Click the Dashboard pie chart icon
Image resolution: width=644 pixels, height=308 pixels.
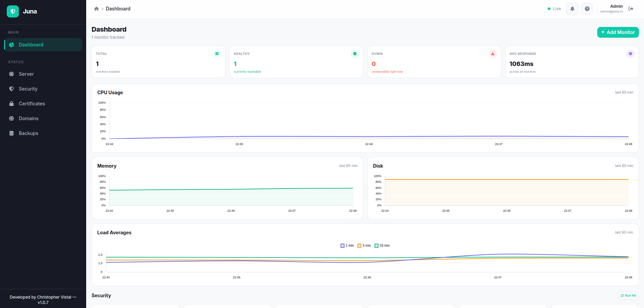point(11,45)
